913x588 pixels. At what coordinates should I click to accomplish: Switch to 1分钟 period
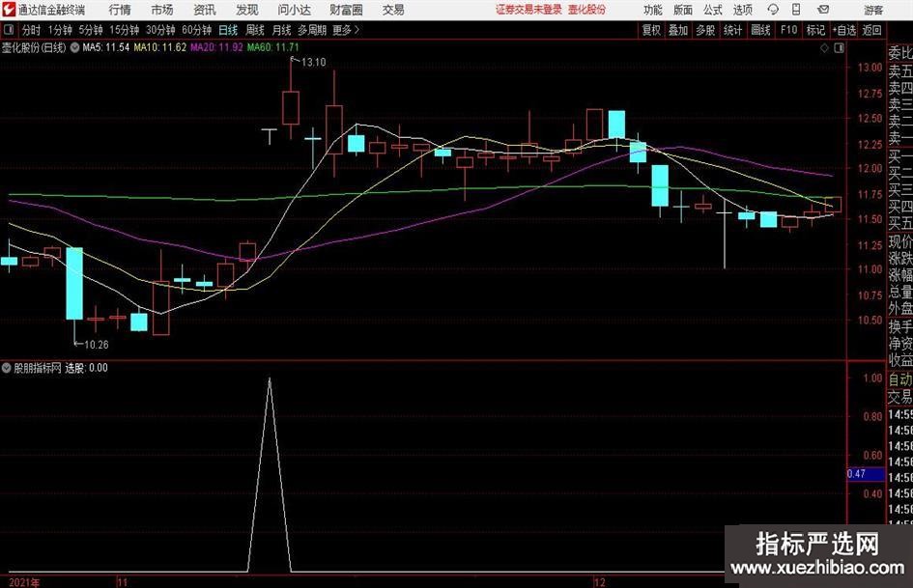tap(60, 30)
